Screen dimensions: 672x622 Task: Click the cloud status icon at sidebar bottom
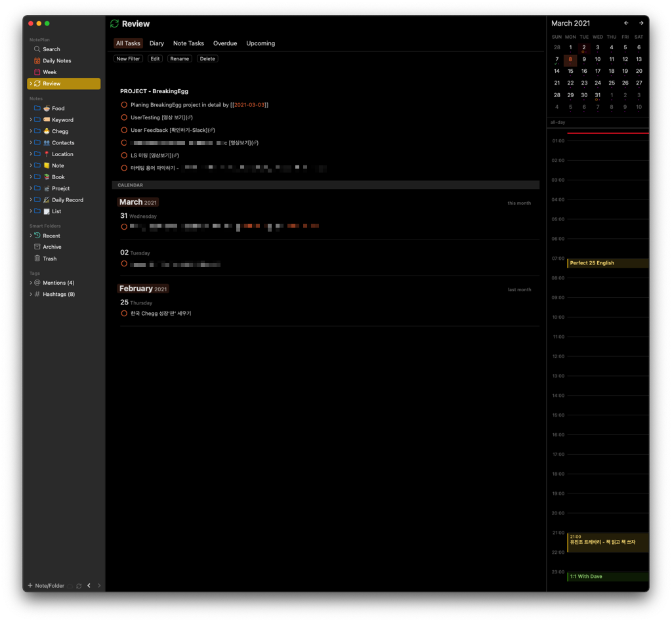(70, 586)
